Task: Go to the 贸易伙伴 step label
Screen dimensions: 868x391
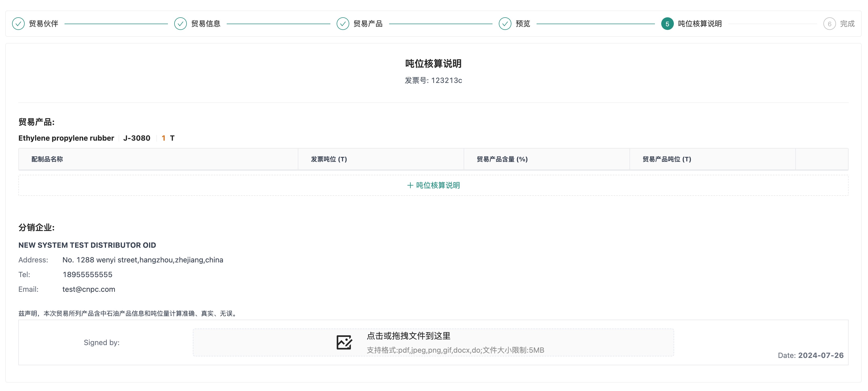Action: click(44, 24)
